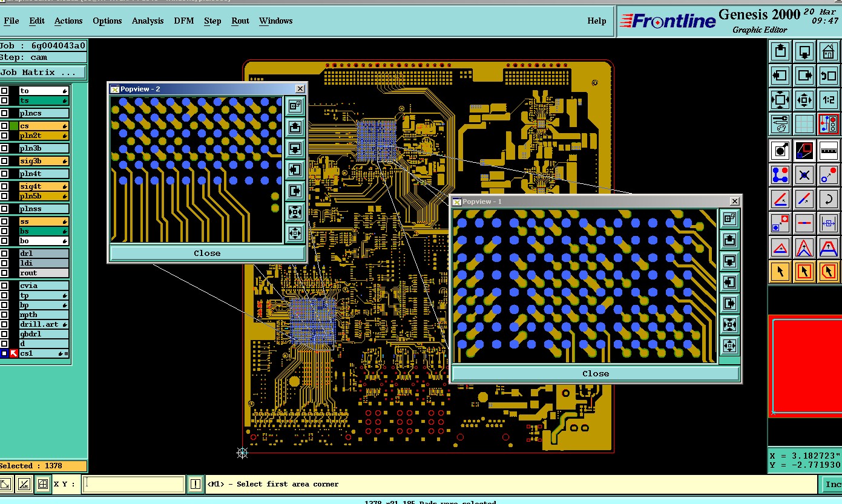Select the add feature pad-with-arrow icon
The image size is (842, 504).
point(780,149)
